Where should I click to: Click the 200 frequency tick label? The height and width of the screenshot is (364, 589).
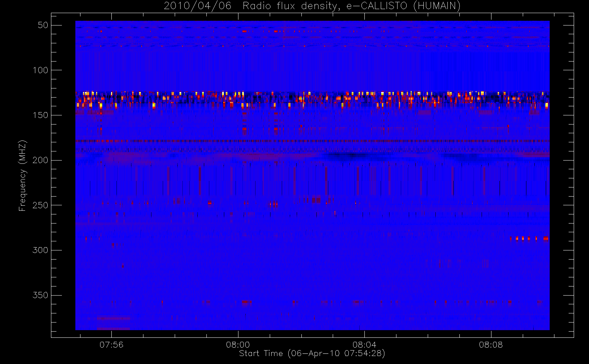(x=40, y=160)
